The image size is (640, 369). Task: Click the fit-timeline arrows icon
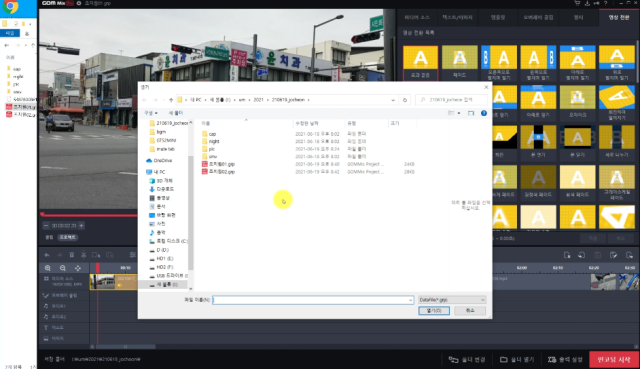[78, 268]
